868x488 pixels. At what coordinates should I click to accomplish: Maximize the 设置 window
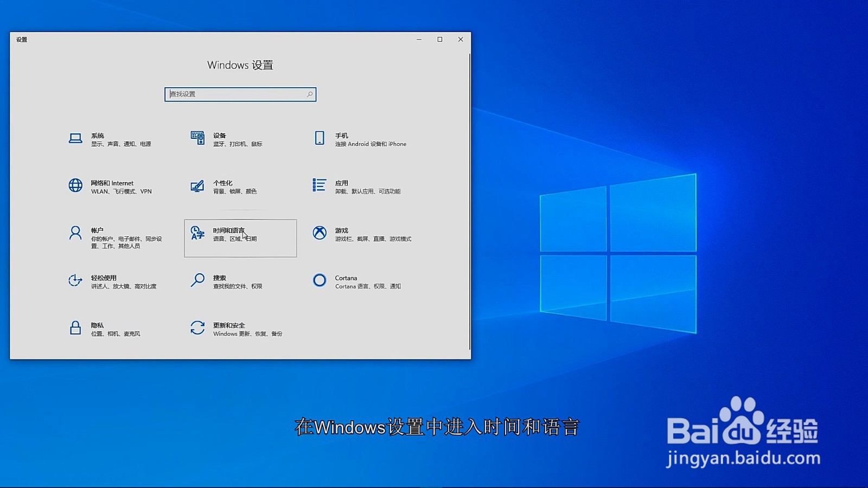[x=440, y=40]
